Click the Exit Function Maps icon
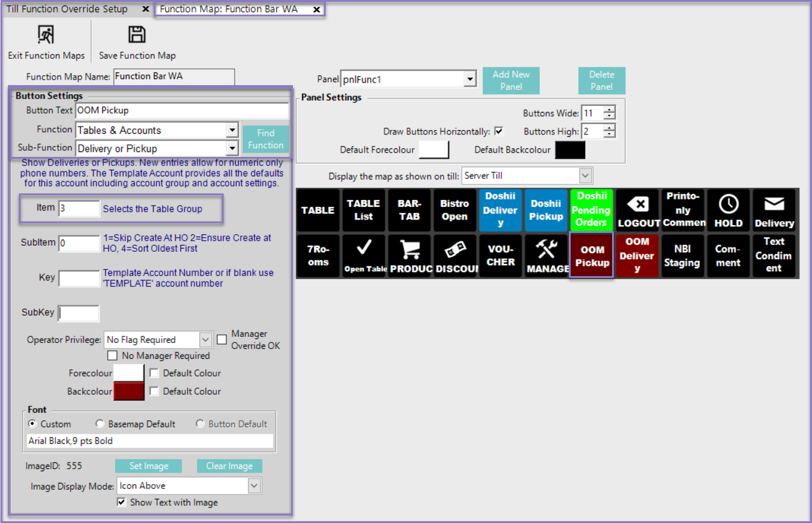Screen dimensions: 812x523 [46, 35]
